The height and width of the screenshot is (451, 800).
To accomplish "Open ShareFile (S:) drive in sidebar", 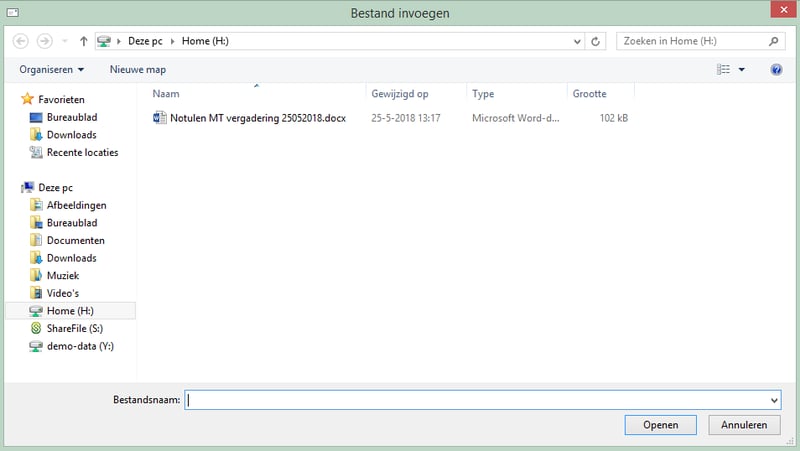I will pos(74,329).
